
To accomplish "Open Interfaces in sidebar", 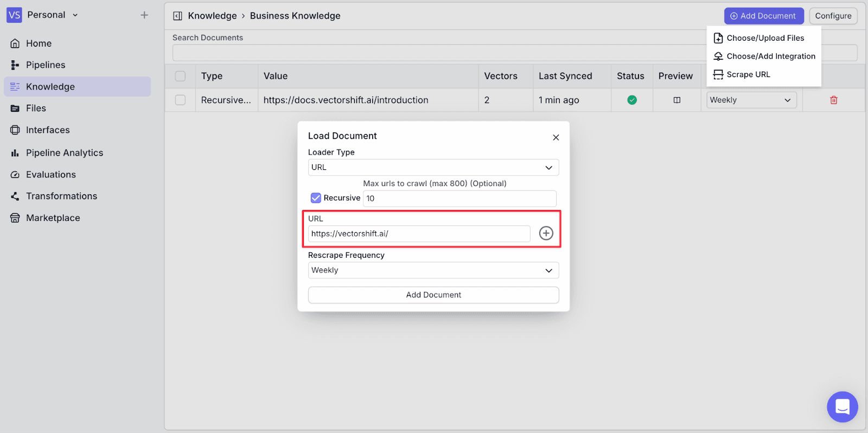I will point(77,130).
